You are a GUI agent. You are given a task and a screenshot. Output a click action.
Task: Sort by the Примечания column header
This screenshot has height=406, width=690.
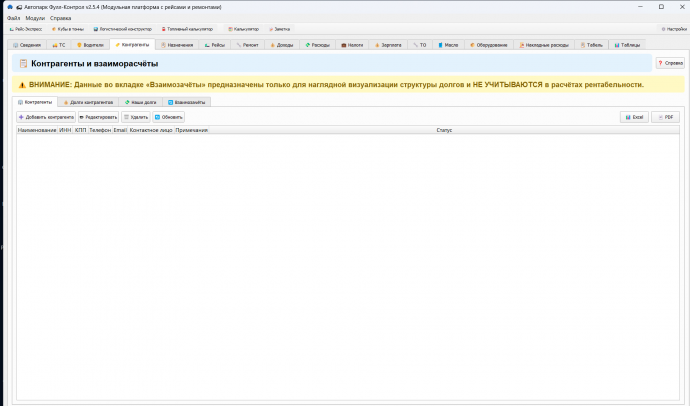[x=191, y=130]
